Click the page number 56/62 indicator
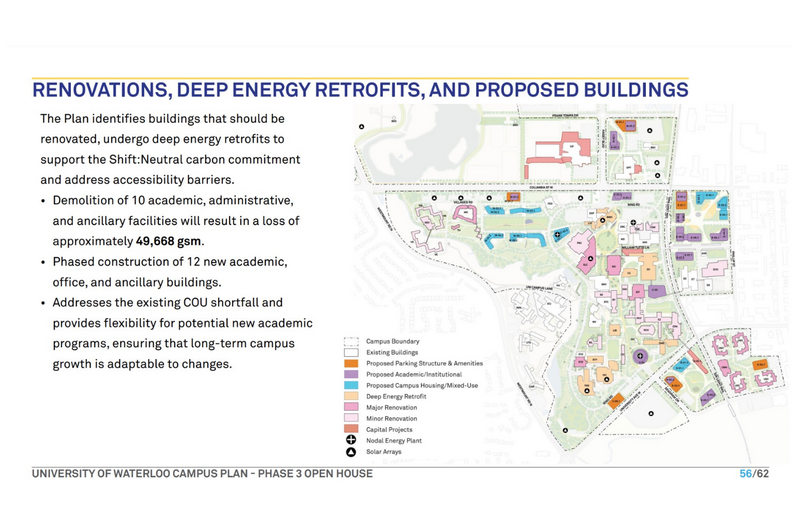The width and height of the screenshot is (797, 532). coord(753,473)
